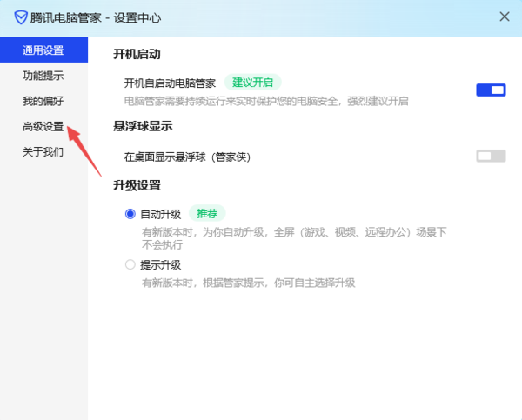Select 我的偏好 in the sidebar
The image size is (522, 420).
(43, 101)
